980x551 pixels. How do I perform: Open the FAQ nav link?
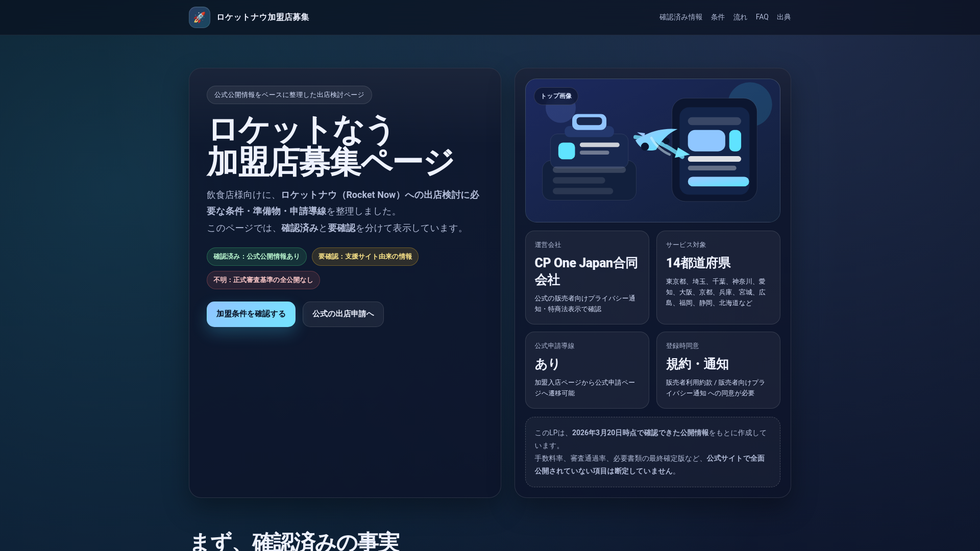762,17
